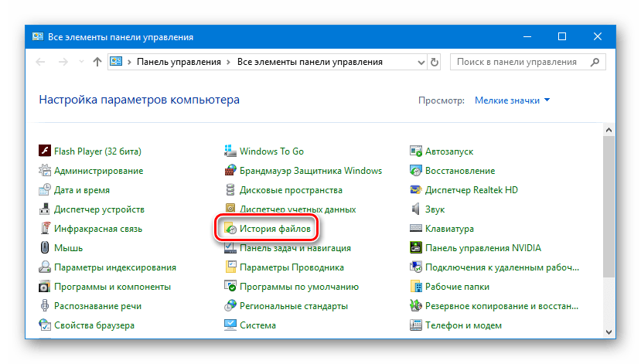Click the window title bar Control Panel icon
This screenshot has height=364, width=641.
(x=38, y=36)
